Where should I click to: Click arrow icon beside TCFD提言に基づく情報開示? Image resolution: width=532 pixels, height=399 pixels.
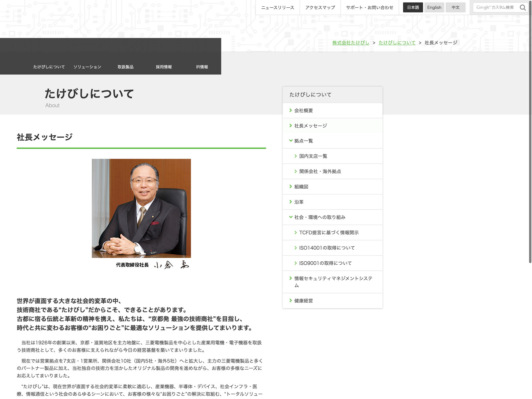tap(296, 232)
